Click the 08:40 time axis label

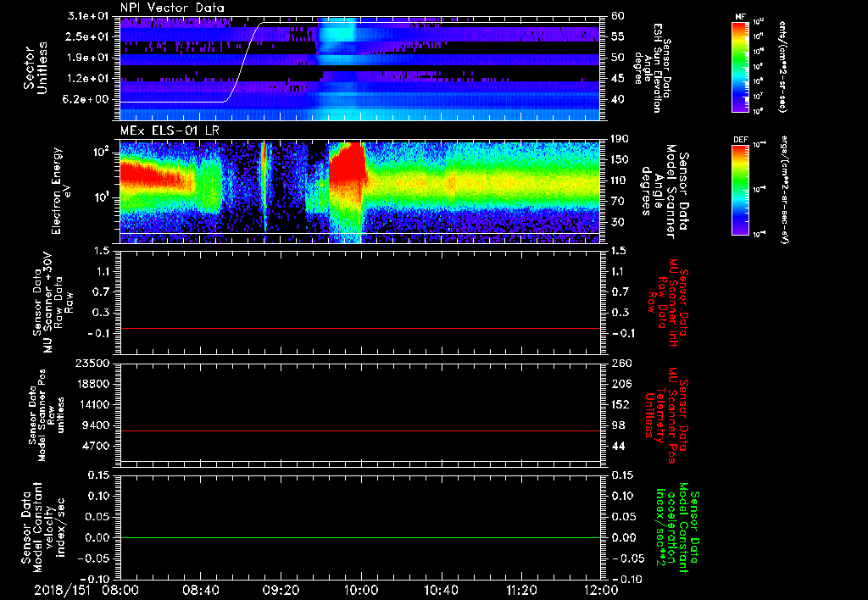(200, 590)
